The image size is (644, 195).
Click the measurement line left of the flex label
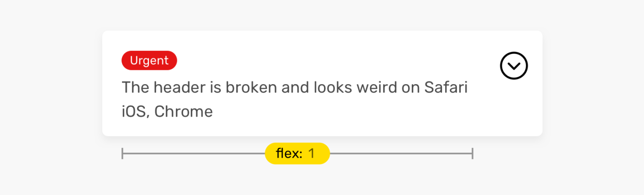(194, 154)
